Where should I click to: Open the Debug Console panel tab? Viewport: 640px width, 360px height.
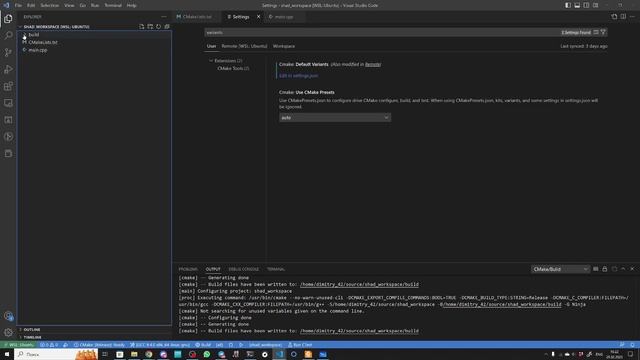244,269
